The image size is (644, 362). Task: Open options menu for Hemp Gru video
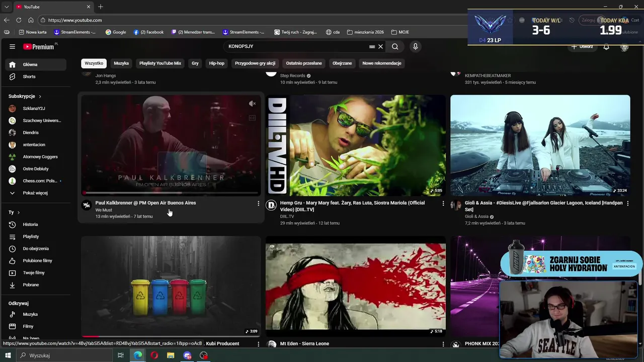click(x=443, y=204)
